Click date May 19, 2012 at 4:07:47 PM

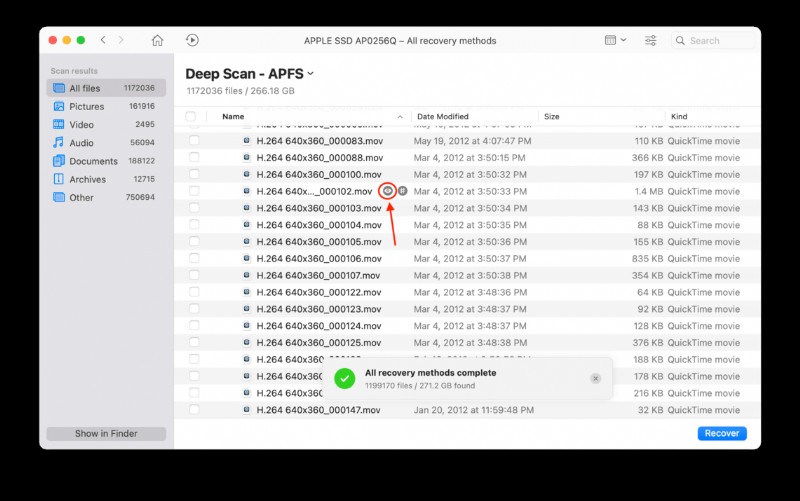(x=472, y=141)
